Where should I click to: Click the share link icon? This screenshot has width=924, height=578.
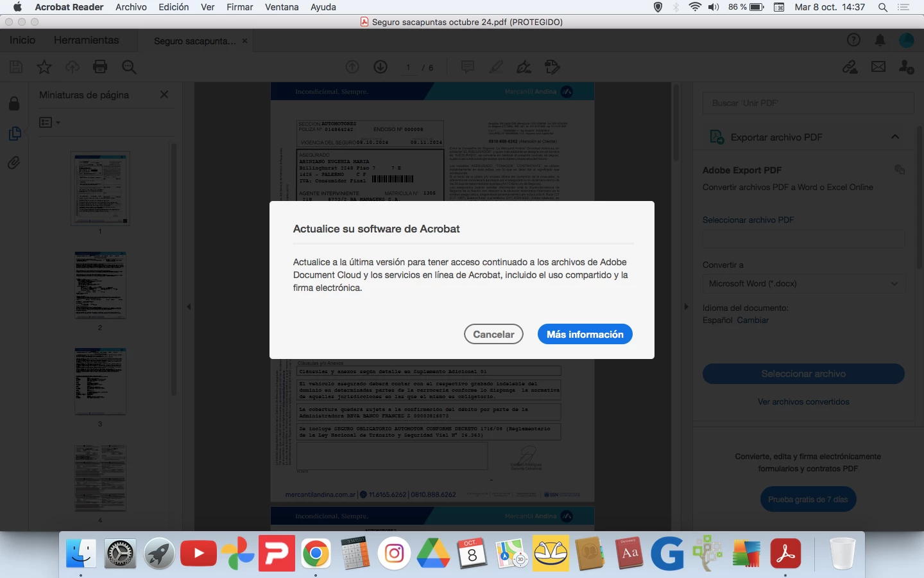point(850,67)
